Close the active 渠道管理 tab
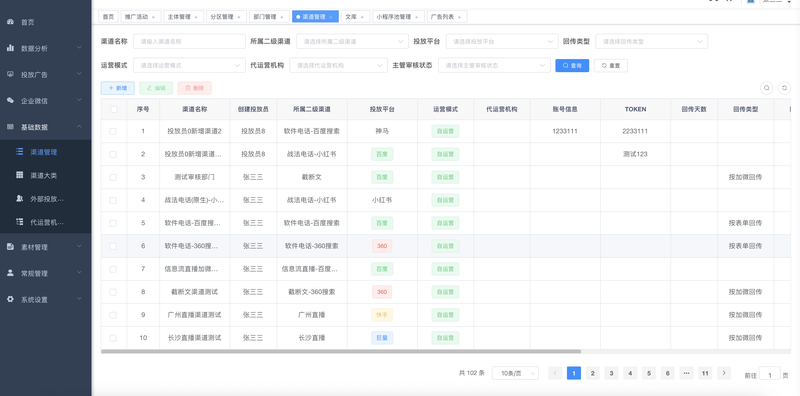 tap(331, 17)
